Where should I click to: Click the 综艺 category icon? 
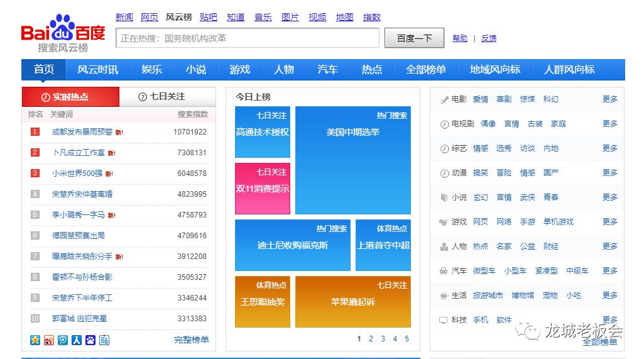444,149
